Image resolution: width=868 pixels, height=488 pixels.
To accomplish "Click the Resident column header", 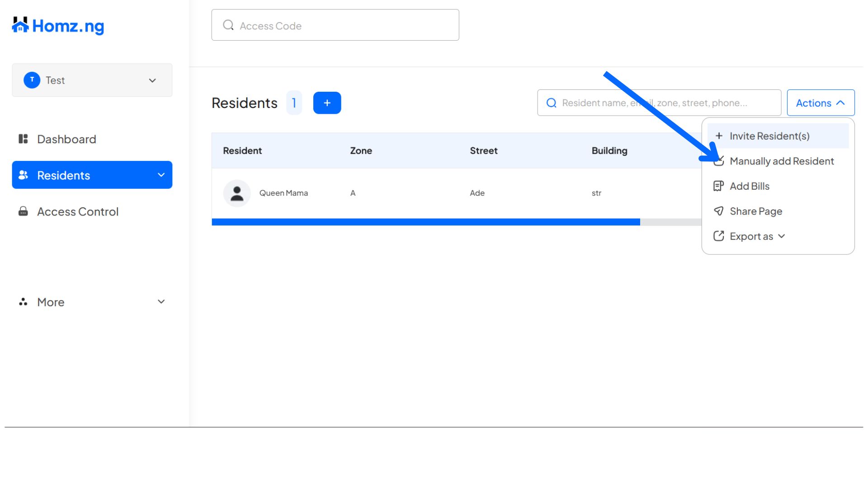I will click(242, 150).
